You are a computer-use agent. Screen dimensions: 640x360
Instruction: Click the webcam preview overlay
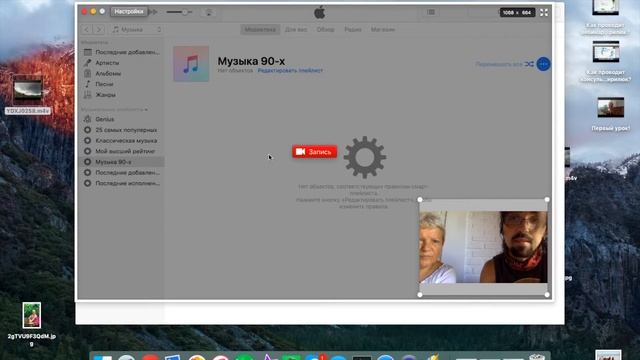[x=483, y=247]
